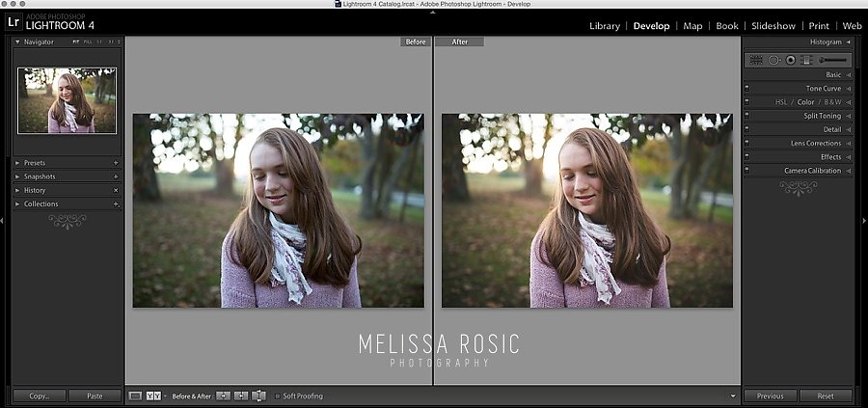Toggle the Detail panel on/off switch
This screenshot has height=408, width=868.
(x=746, y=129)
